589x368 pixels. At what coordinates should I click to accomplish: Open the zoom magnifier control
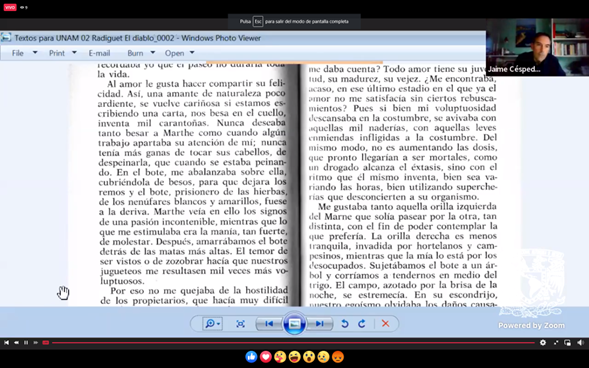pyautogui.click(x=213, y=324)
